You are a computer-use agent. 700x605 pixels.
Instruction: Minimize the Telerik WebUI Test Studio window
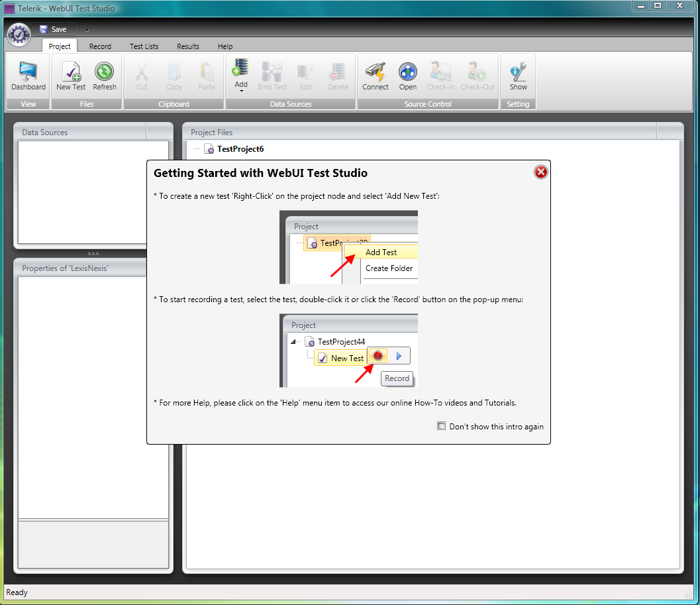(x=641, y=5)
